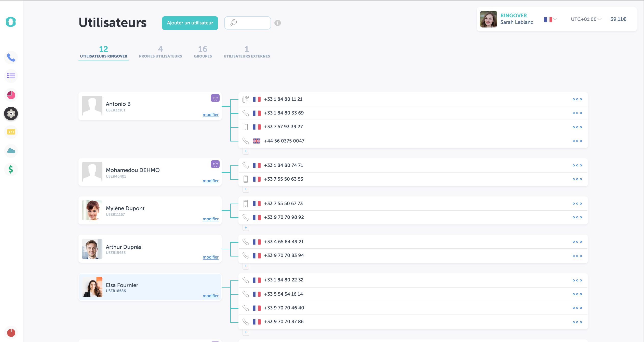This screenshot has height=342, width=644.
Task: Click the user search input field
Action: [252, 23]
